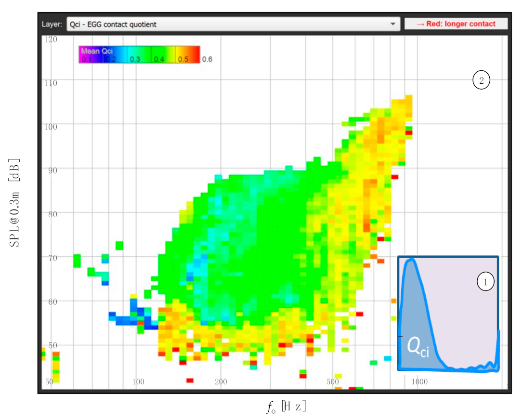522x420 pixels.
Task: Open the Layer selection dropdown
Action: pyautogui.click(x=233, y=24)
